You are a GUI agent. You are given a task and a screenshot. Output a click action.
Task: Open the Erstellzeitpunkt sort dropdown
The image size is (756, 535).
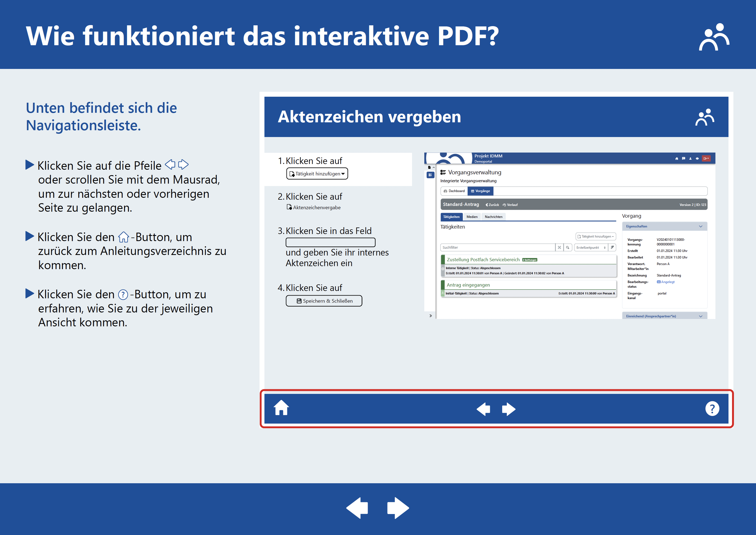click(591, 247)
